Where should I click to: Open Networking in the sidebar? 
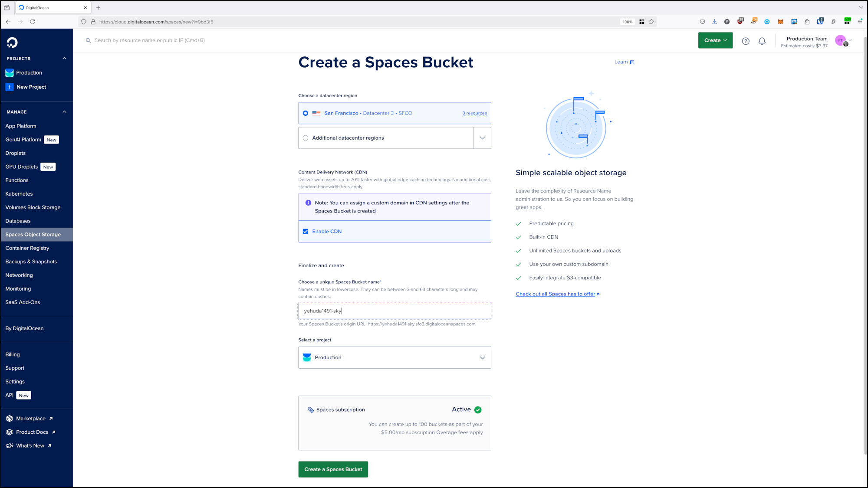coord(19,275)
